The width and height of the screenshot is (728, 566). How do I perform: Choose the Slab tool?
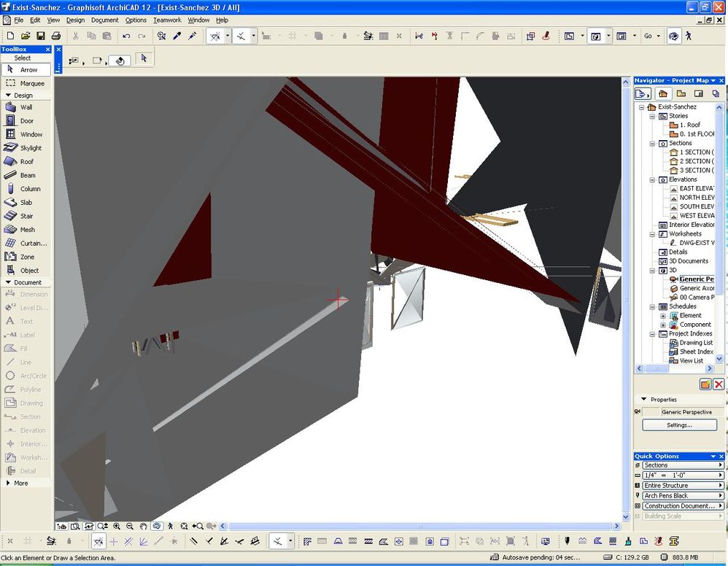point(26,203)
